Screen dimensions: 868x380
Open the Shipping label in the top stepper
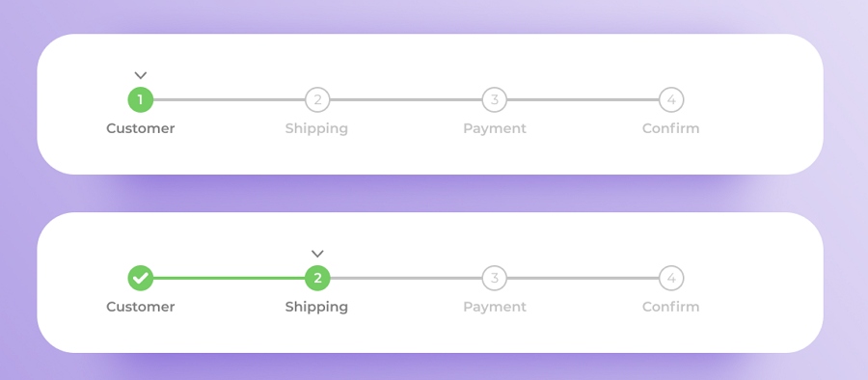click(x=316, y=129)
